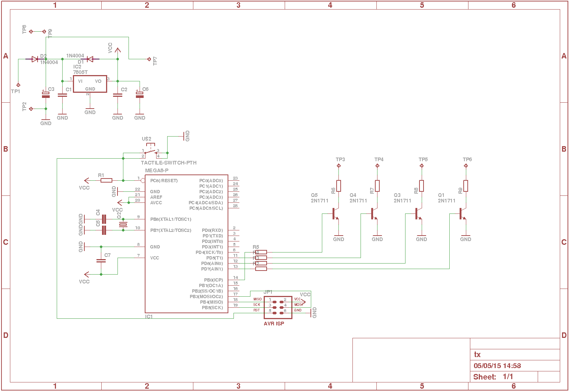Select the R1 pull-up resistor

tap(106, 180)
